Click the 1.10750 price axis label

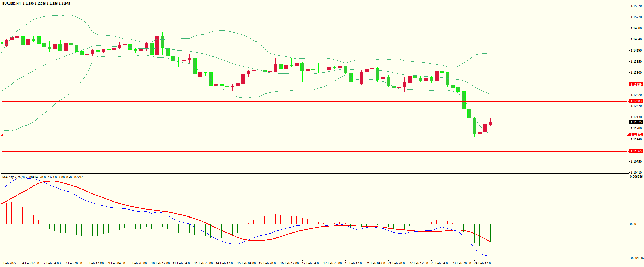tap(636, 162)
